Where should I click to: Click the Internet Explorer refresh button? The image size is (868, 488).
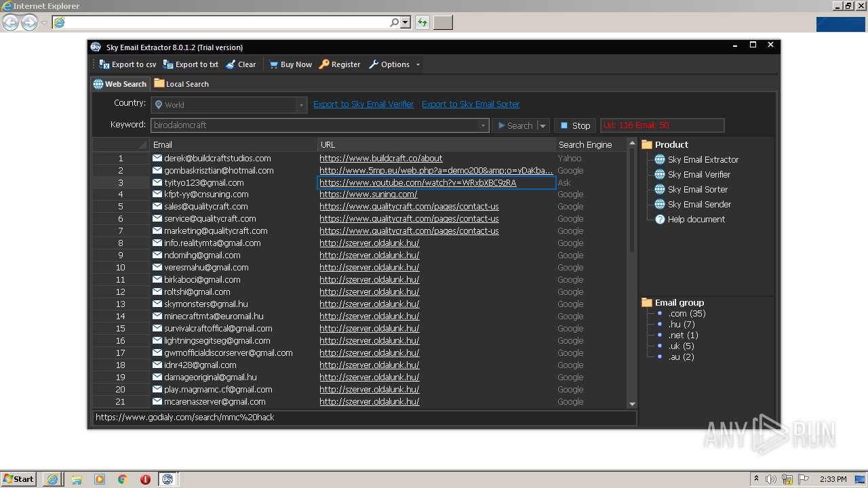point(422,22)
